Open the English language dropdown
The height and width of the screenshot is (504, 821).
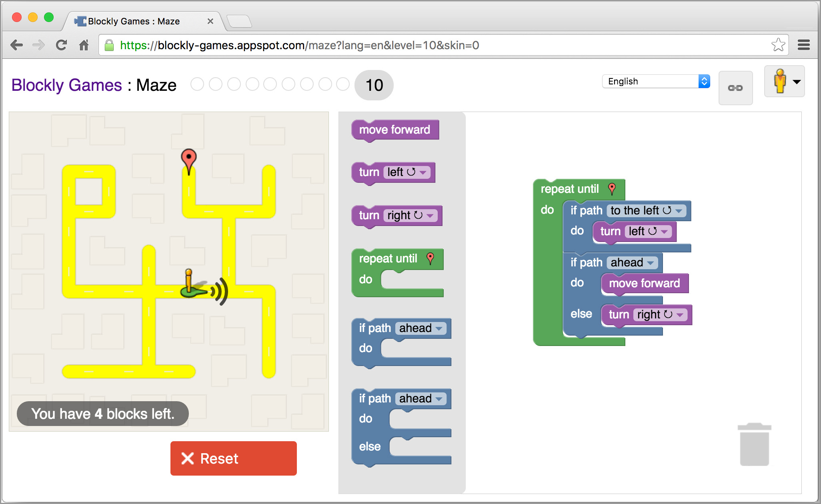[x=656, y=81]
